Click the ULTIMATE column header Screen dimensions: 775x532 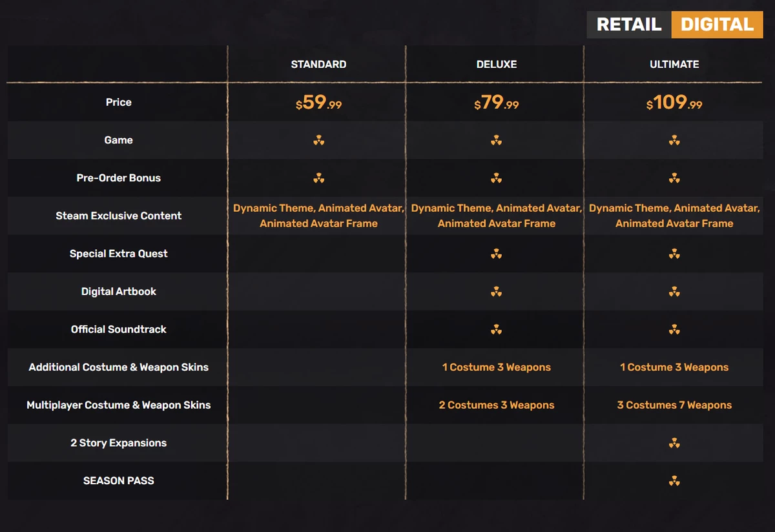click(x=674, y=65)
